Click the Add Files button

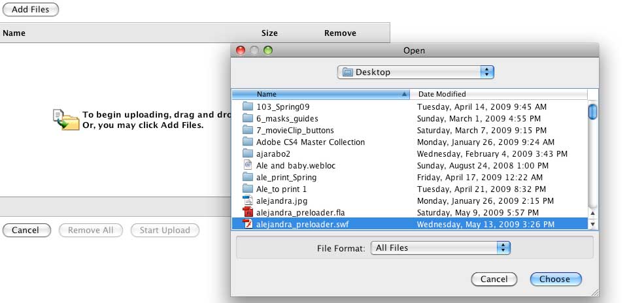(x=30, y=9)
